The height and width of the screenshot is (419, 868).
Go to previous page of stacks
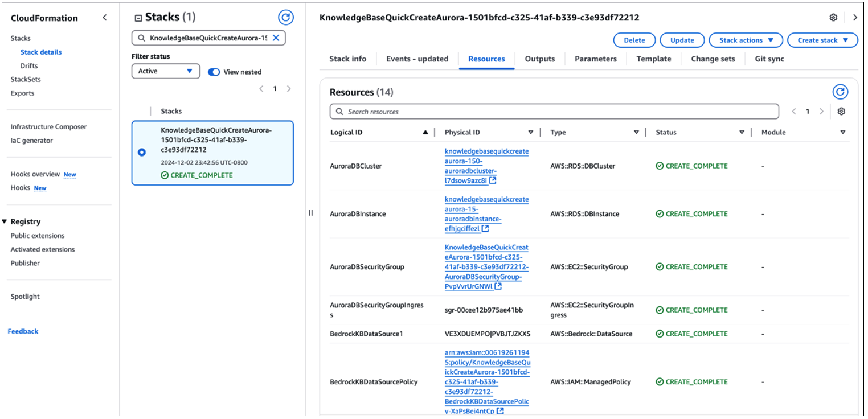tap(261, 89)
